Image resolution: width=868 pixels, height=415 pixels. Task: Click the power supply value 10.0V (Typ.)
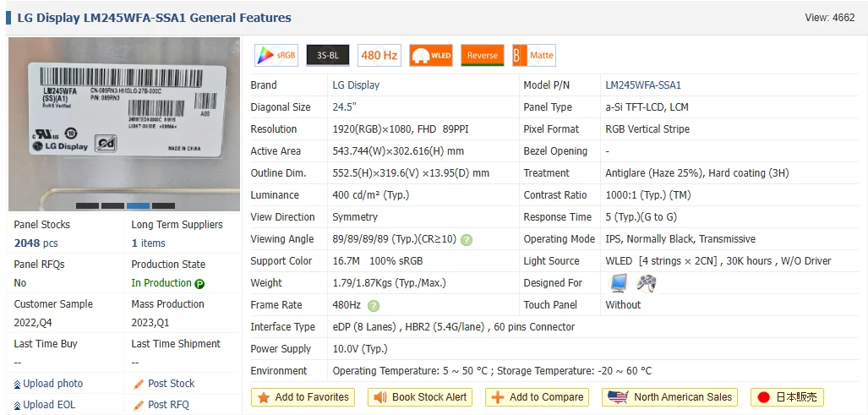pos(360,349)
